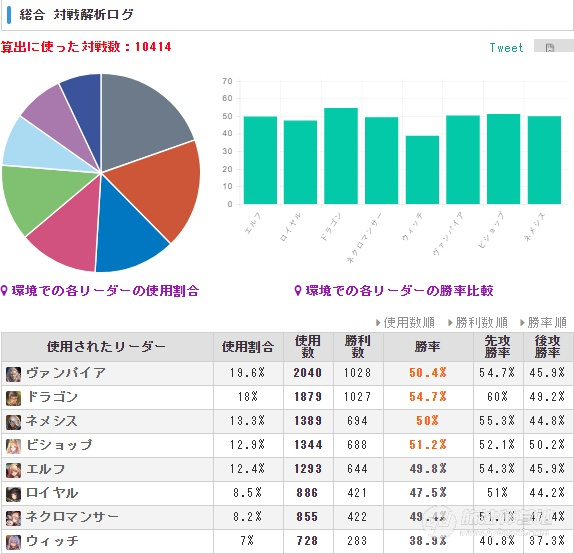Click the 勝率 column header
This screenshot has width=574, height=554.
428,347
